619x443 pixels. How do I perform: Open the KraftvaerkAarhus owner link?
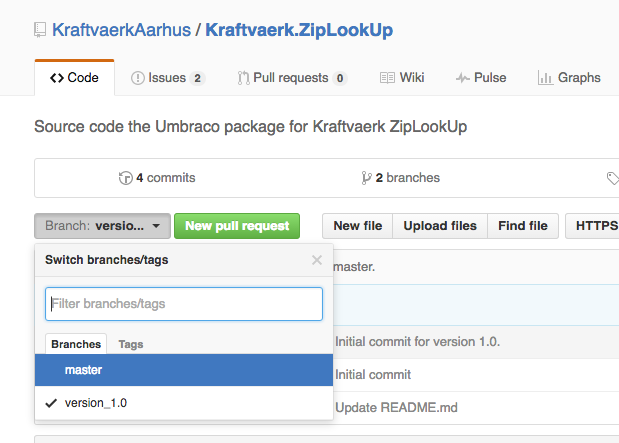[122, 30]
